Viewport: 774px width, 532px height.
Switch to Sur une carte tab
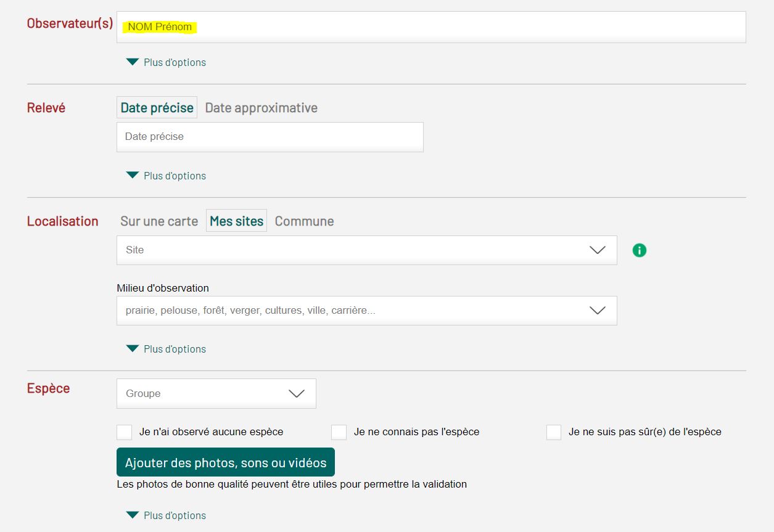click(159, 221)
